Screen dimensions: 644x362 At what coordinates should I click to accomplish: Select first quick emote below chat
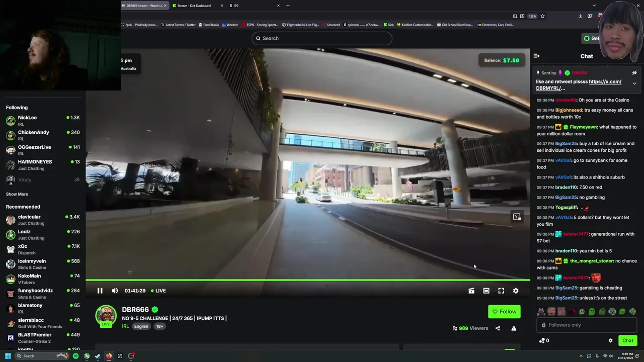coord(541,312)
